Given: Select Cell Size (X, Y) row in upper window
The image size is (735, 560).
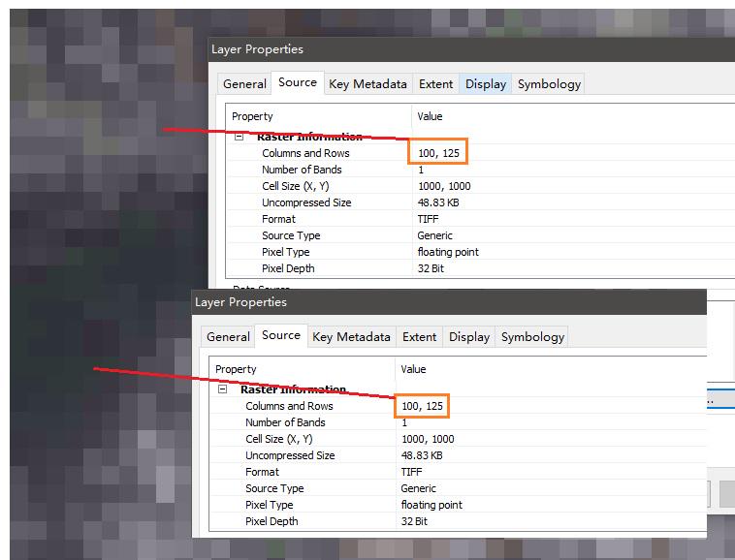Looking at the screenshot, I should pyautogui.click(x=481, y=186).
